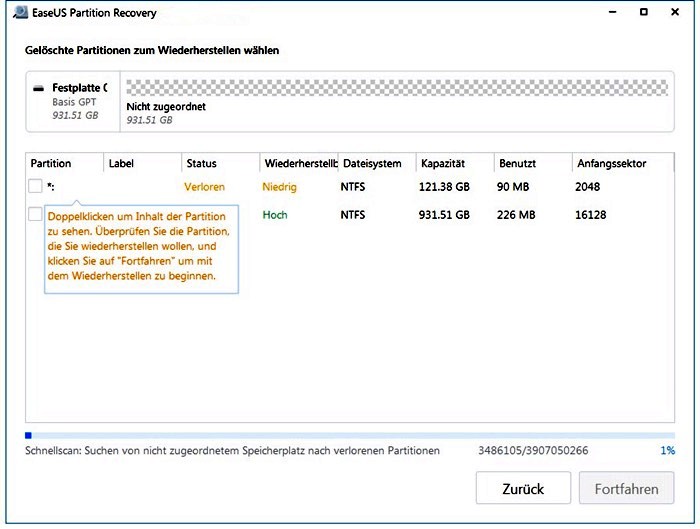Sort by the Label column header
The height and width of the screenshot is (529, 700).
pos(142,163)
